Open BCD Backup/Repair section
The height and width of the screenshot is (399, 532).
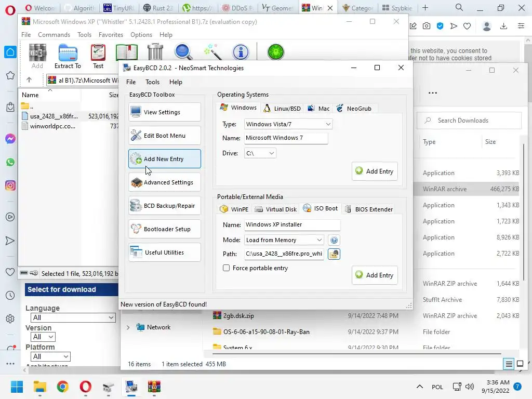click(165, 206)
